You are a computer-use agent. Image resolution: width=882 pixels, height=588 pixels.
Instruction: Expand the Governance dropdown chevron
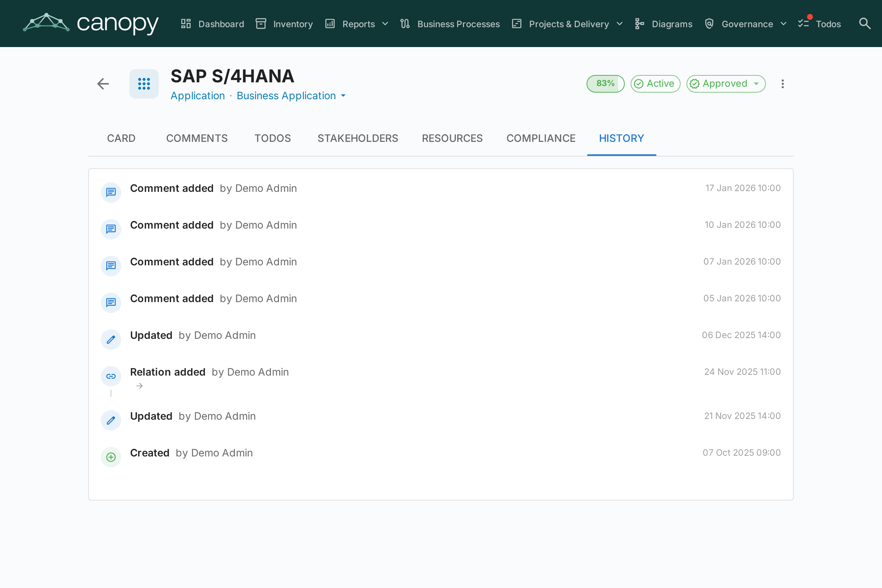click(784, 24)
